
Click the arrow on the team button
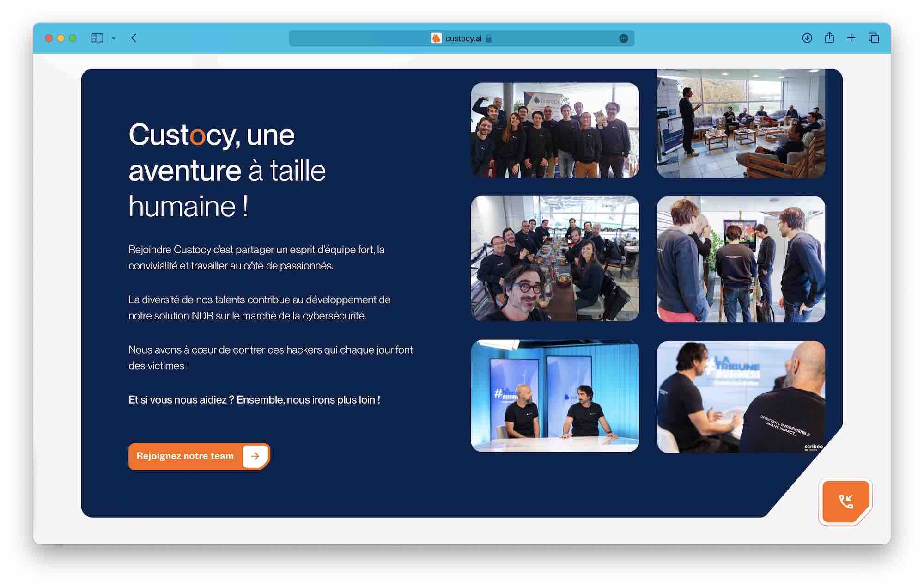[255, 456]
